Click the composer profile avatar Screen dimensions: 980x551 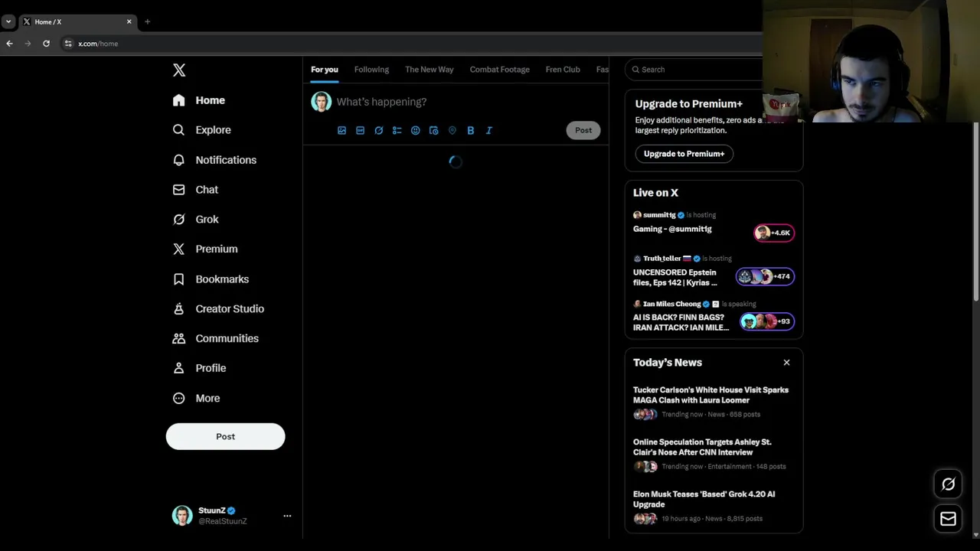321,102
